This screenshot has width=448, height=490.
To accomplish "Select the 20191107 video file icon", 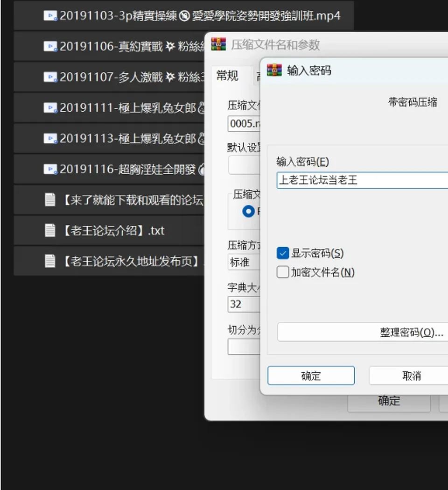I will pyautogui.click(x=50, y=77).
